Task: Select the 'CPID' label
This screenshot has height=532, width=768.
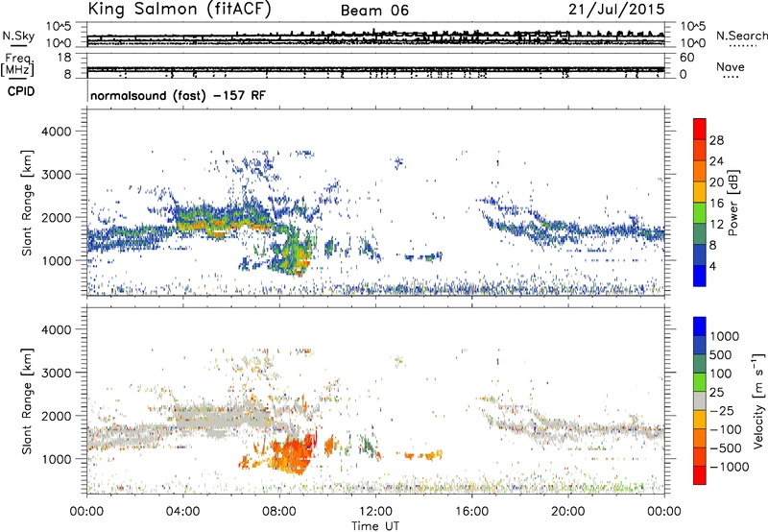Action: click(x=21, y=91)
